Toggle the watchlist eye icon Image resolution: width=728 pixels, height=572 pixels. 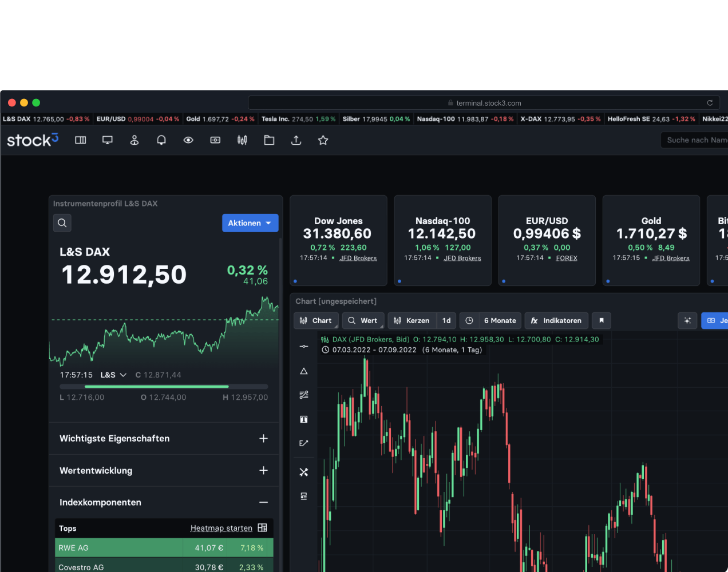[188, 140]
